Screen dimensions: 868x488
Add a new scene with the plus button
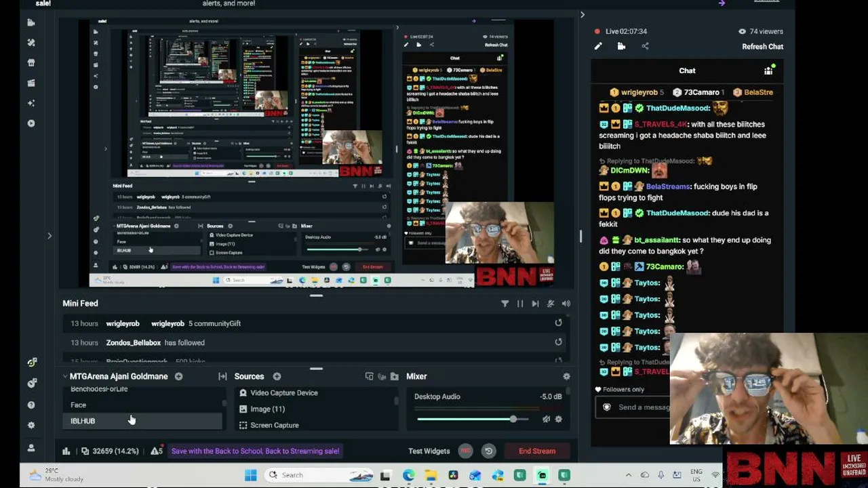[178, 376]
